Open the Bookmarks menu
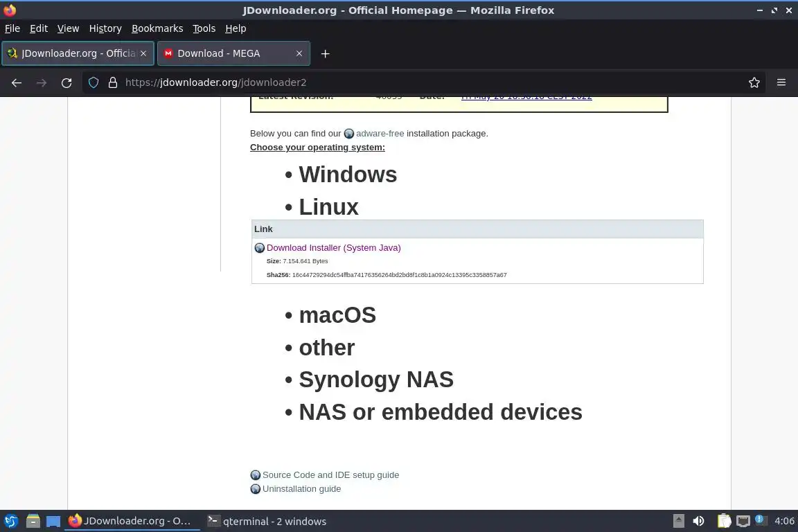798x532 pixels. tap(157, 28)
